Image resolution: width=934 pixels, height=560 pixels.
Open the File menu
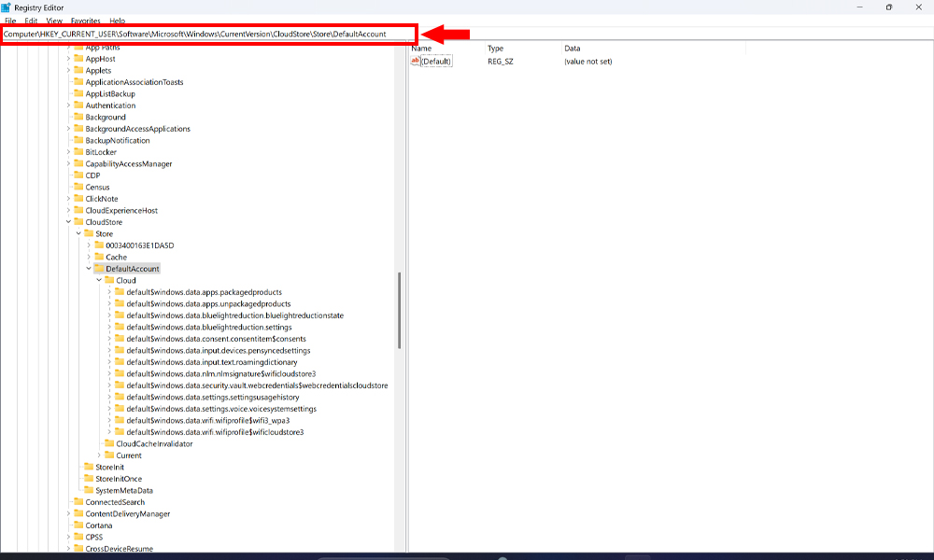[10, 21]
